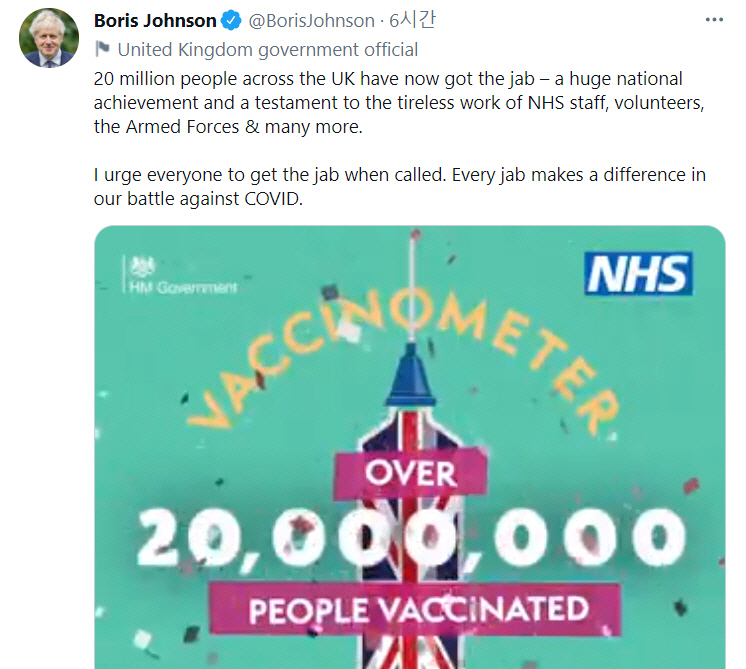Click the tweet paragraph starting "20 million people"
The height and width of the screenshot is (669, 746).
pyautogui.click(x=400, y=103)
